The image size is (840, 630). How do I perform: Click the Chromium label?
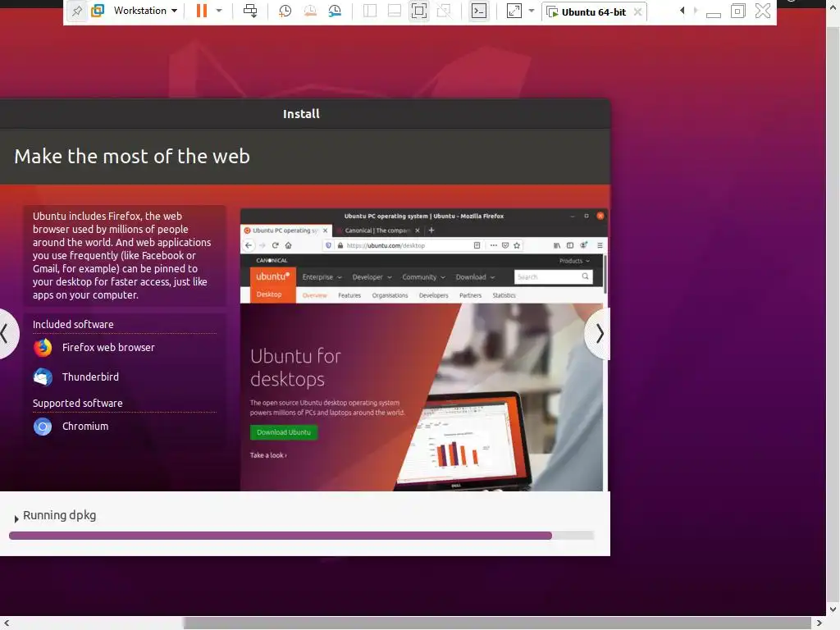[85, 426]
